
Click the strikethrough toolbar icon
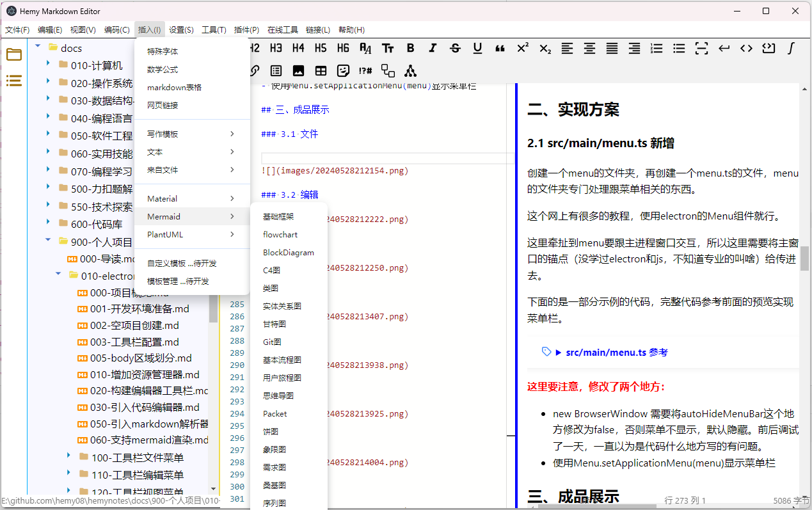[x=455, y=48]
